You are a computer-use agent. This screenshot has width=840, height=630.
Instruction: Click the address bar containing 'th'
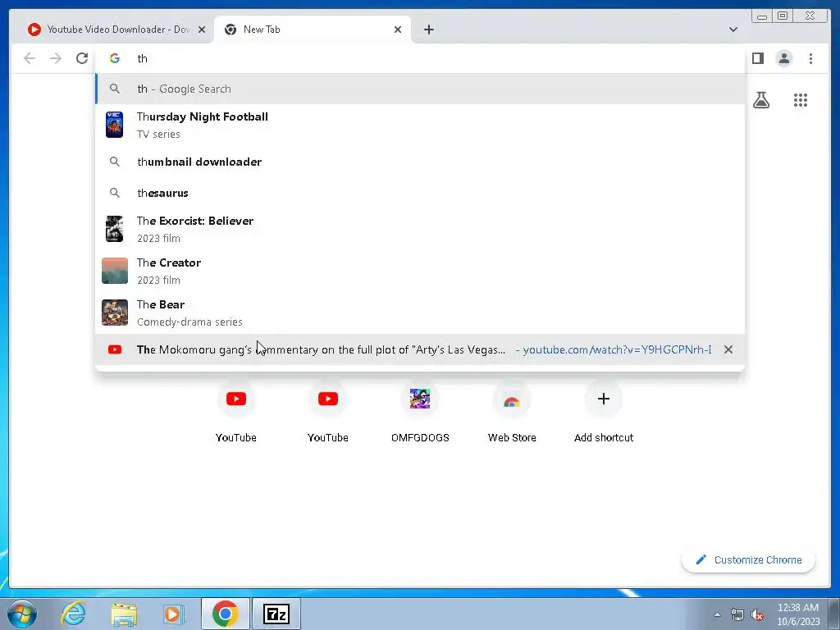pyautogui.click(x=419, y=58)
